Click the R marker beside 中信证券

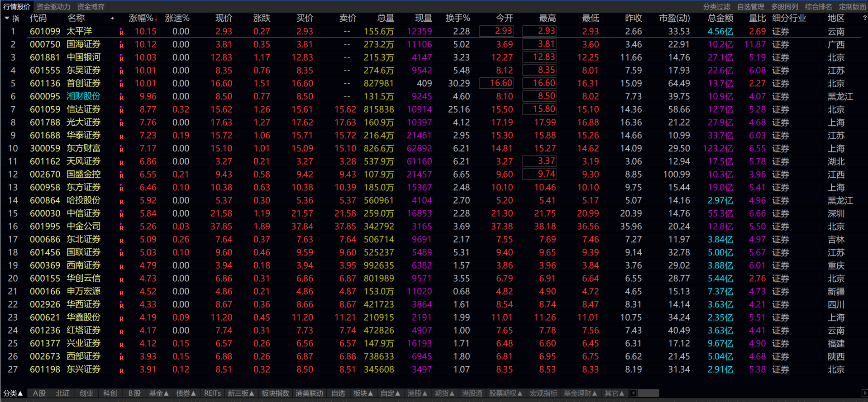click(121, 214)
